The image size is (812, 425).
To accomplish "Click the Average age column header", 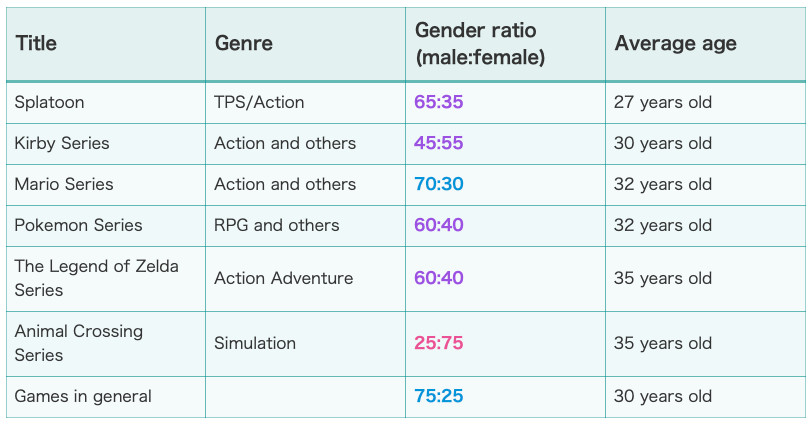I will coord(675,44).
